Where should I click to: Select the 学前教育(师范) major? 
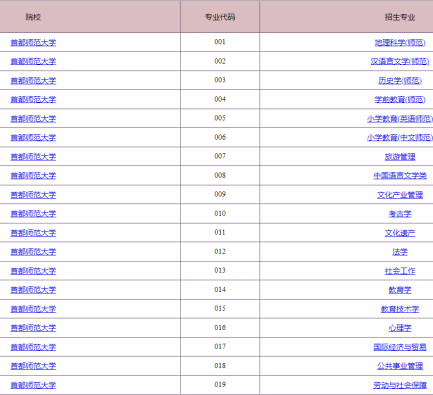pos(400,99)
